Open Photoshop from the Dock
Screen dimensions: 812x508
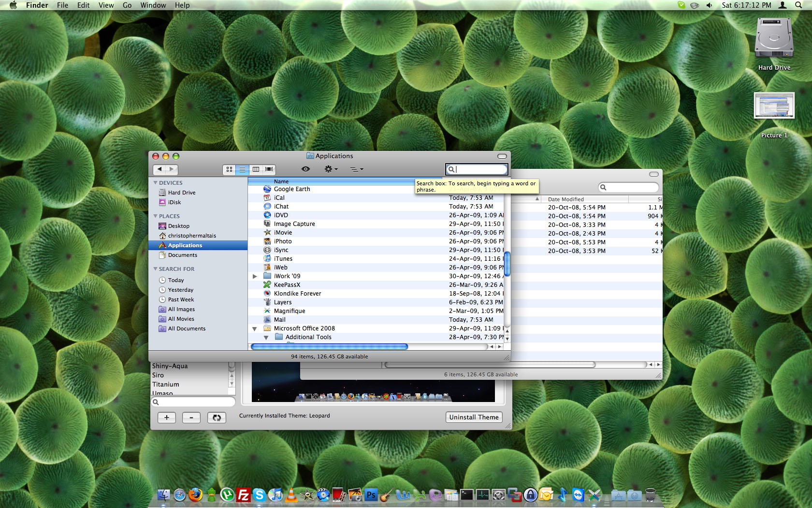(x=371, y=495)
